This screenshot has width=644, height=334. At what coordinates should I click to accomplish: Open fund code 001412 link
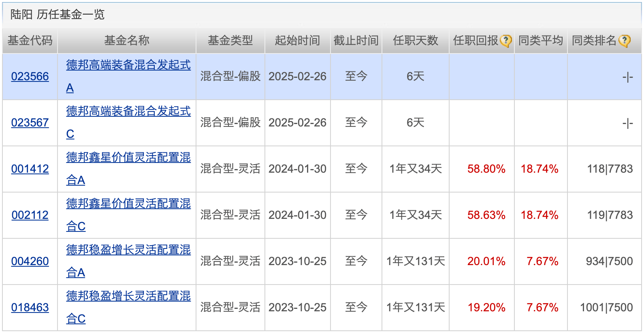[x=30, y=169]
